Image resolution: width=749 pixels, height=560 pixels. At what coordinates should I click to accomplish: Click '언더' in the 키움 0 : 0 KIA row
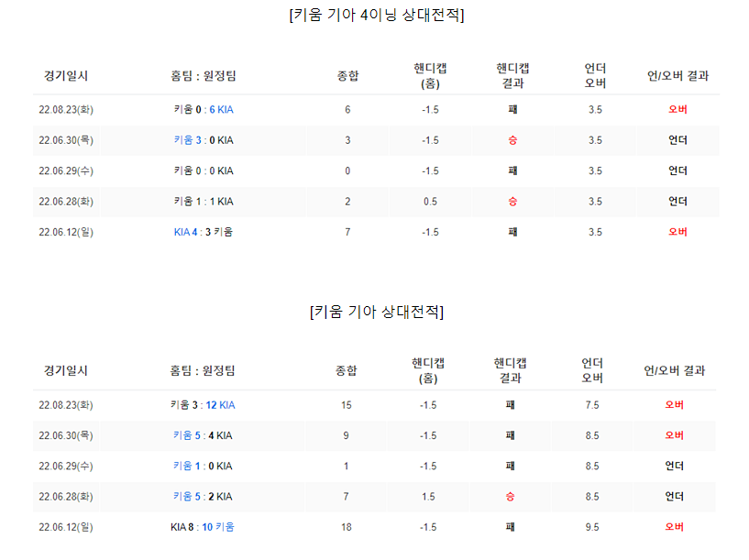[677, 170]
